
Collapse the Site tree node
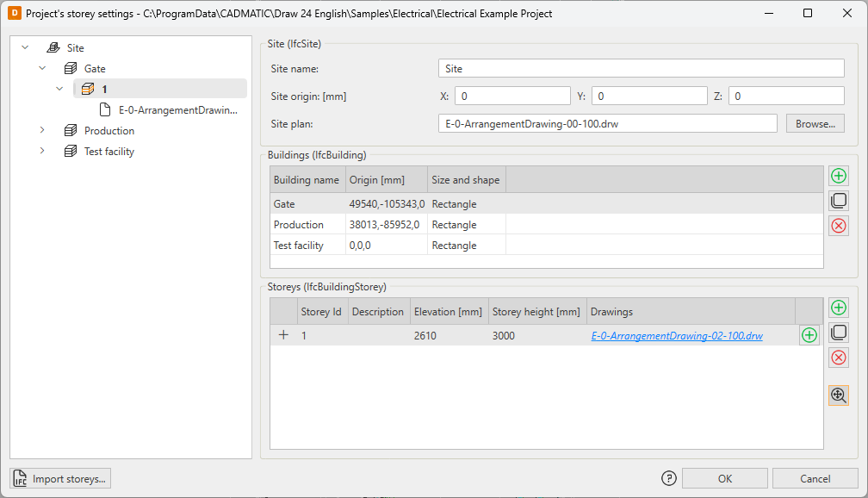point(25,48)
